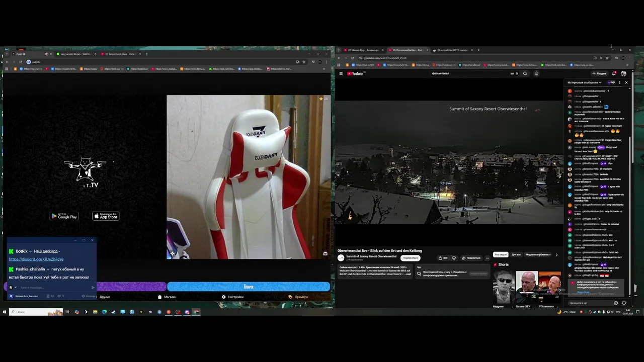Switch to the 12 лет рабства browser tab
The image size is (644, 362).
[453, 50]
